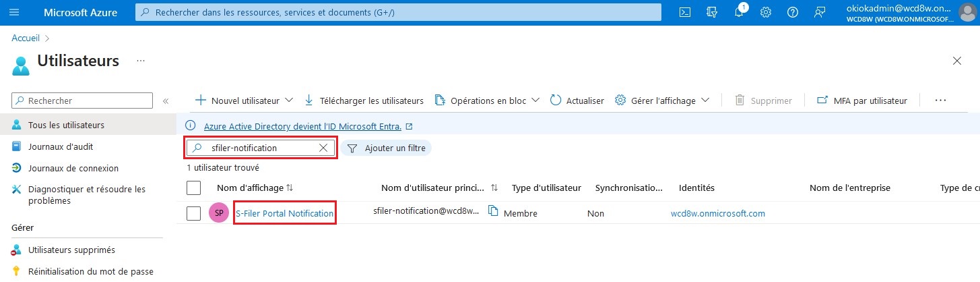Open the feedback icon
The width and height of the screenshot is (980, 282).
(x=820, y=12)
